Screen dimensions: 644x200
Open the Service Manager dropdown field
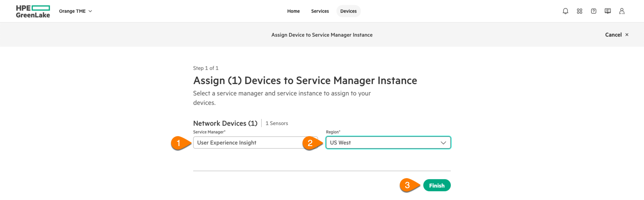pos(255,142)
